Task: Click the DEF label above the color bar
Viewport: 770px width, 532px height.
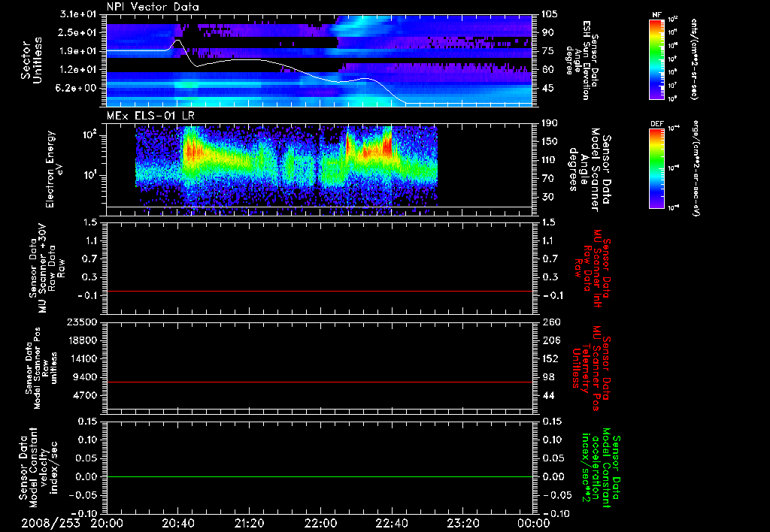Action: [657, 124]
